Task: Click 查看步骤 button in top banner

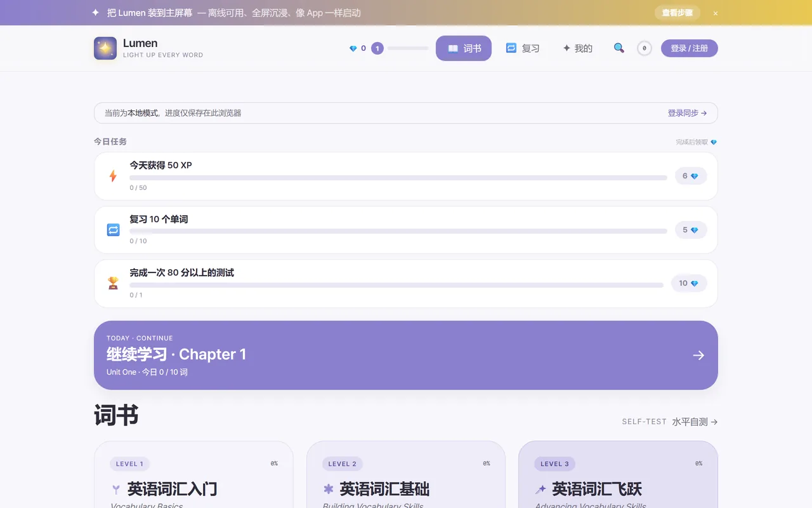Action: (678, 13)
